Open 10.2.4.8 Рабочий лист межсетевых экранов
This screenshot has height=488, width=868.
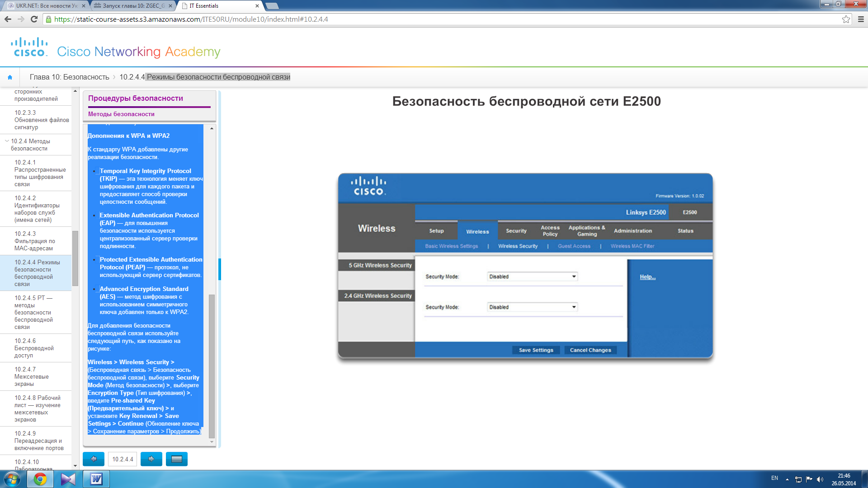click(x=36, y=408)
